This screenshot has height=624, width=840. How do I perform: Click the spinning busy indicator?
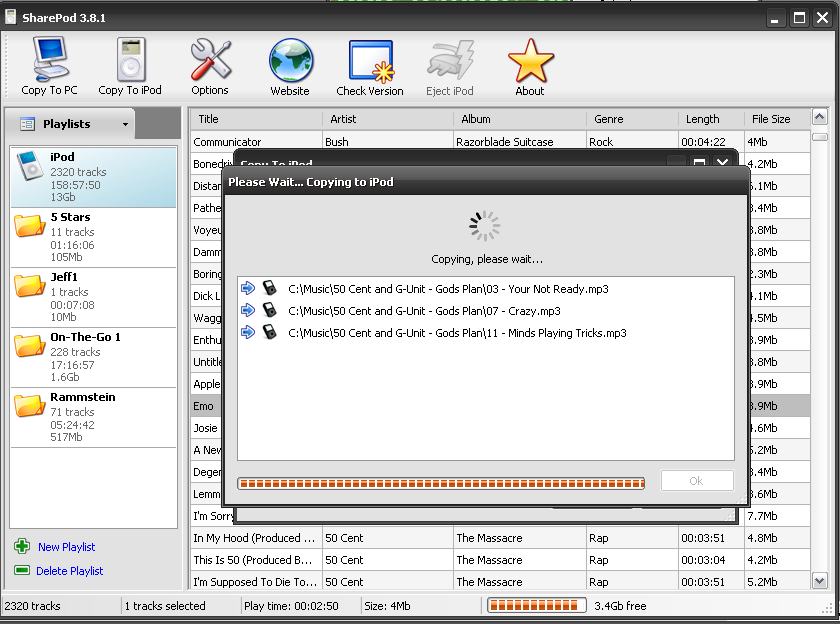pyautogui.click(x=484, y=225)
